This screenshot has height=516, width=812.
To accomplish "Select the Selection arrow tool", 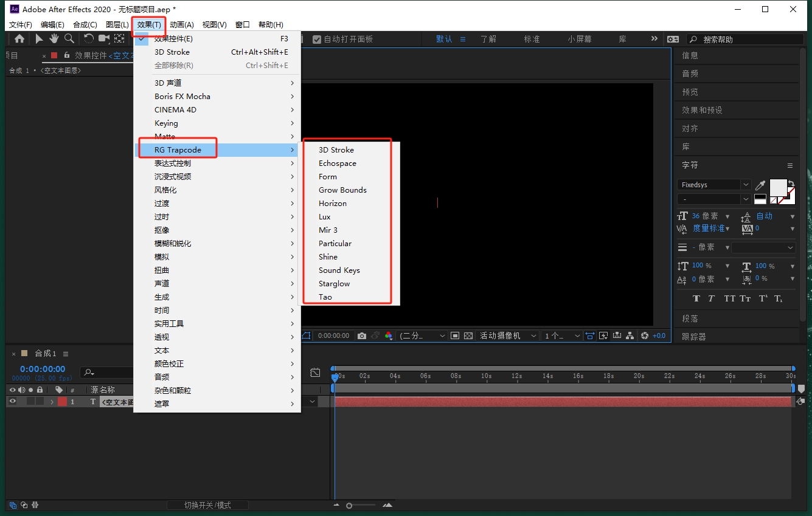I will 39,39.
